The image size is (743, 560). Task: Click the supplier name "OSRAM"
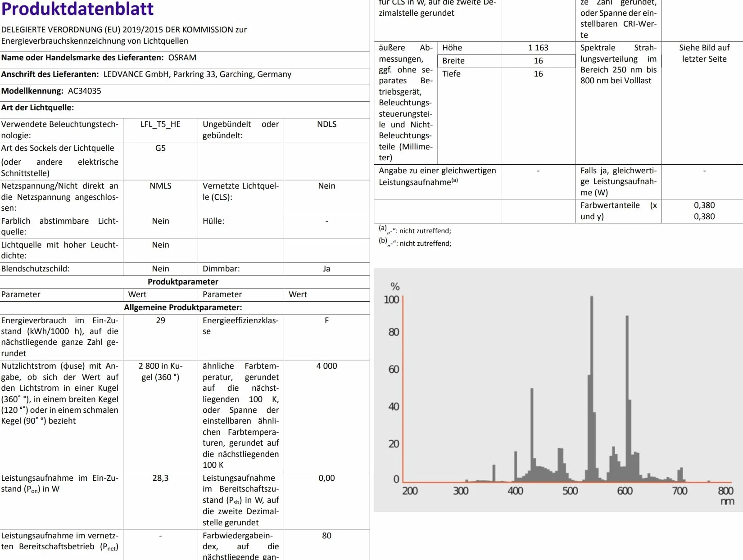[x=182, y=58]
